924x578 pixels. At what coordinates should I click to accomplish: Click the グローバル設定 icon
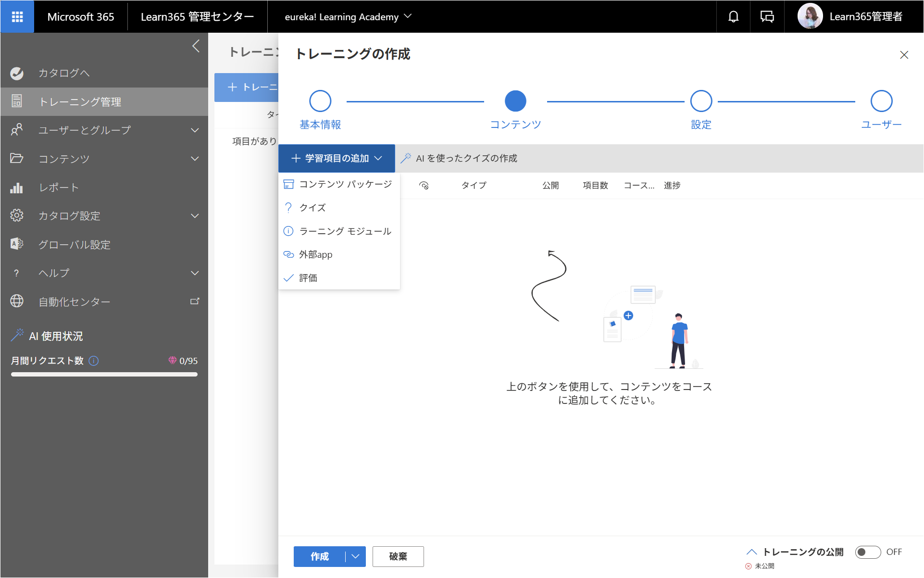click(17, 244)
